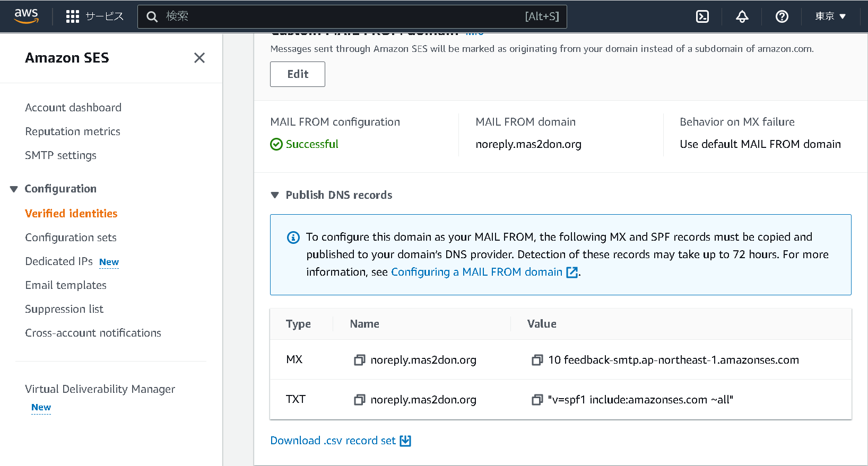Click the Name column header
This screenshot has height=466, width=868.
(x=364, y=324)
